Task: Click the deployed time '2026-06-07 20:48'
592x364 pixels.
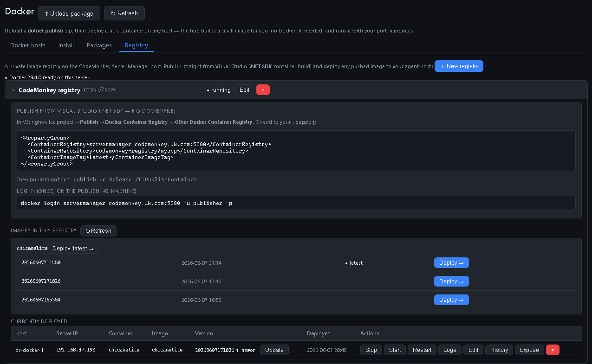Action: point(327,350)
